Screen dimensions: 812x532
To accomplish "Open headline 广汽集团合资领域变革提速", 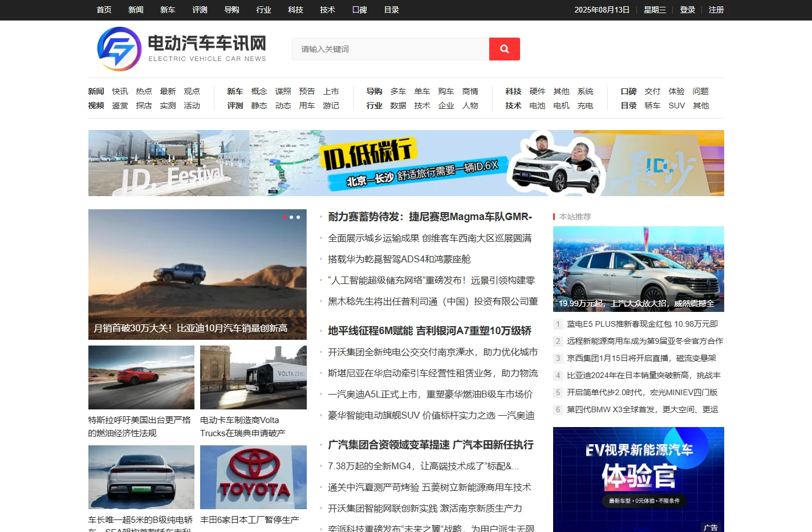I will point(431,445).
